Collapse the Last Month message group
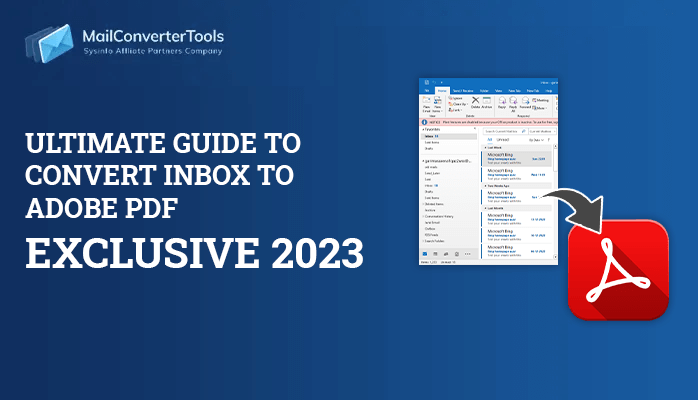The height and width of the screenshot is (400, 698). click(x=486, y=208)
